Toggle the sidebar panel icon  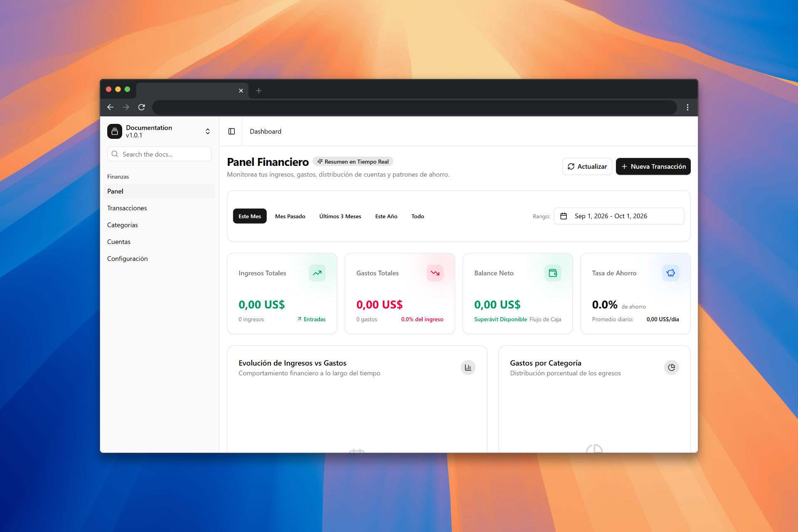232,131
